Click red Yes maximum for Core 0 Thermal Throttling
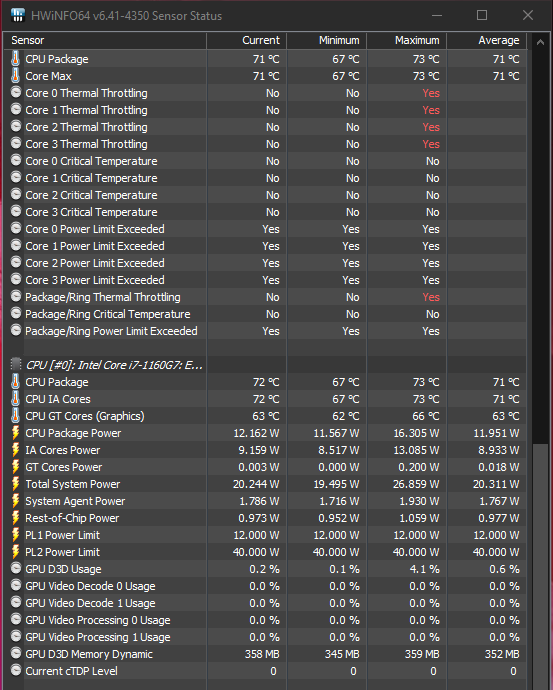The height and width of the screenshot is (690, 553). (x=431, y=93)
